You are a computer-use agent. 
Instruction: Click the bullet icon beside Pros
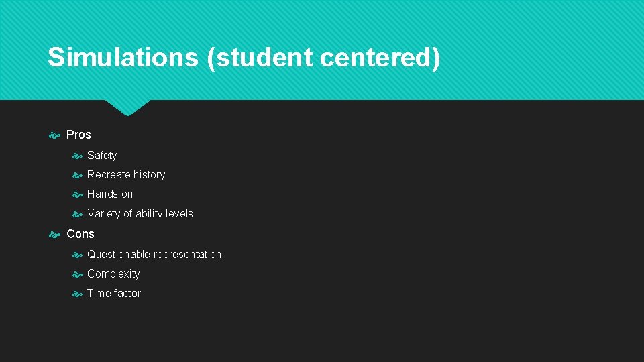[55, 135]
